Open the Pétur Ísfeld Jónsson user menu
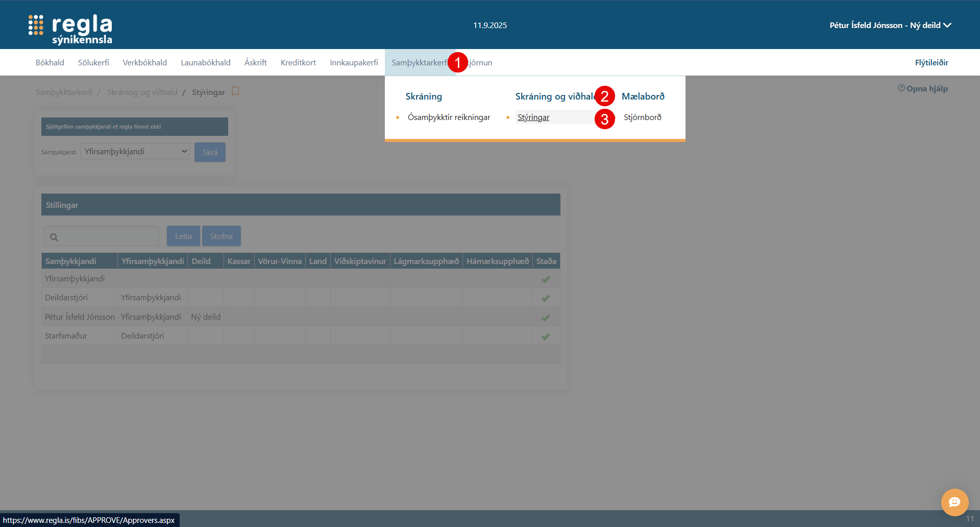The width and height of the screenshot is (980, 527). [890, 25]
